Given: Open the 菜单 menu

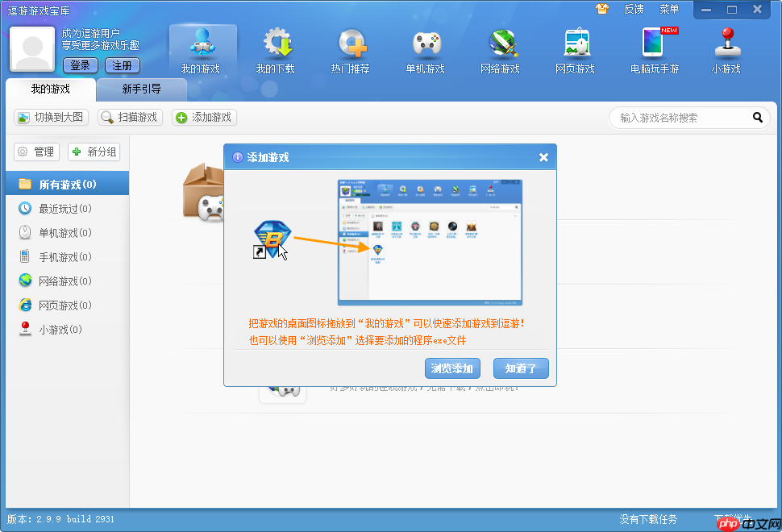Looking at the screenshot, I should [x=669, y=9].
